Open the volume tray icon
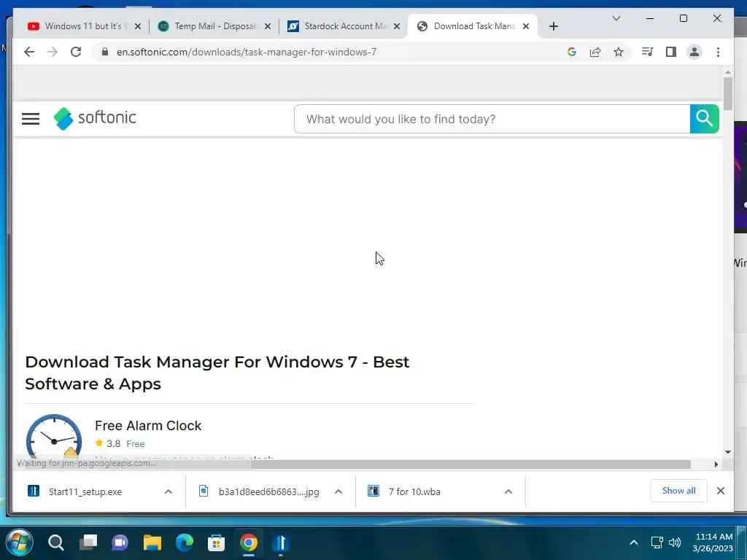The height and width of the screenshot is (560, 747). click(675, 542)
